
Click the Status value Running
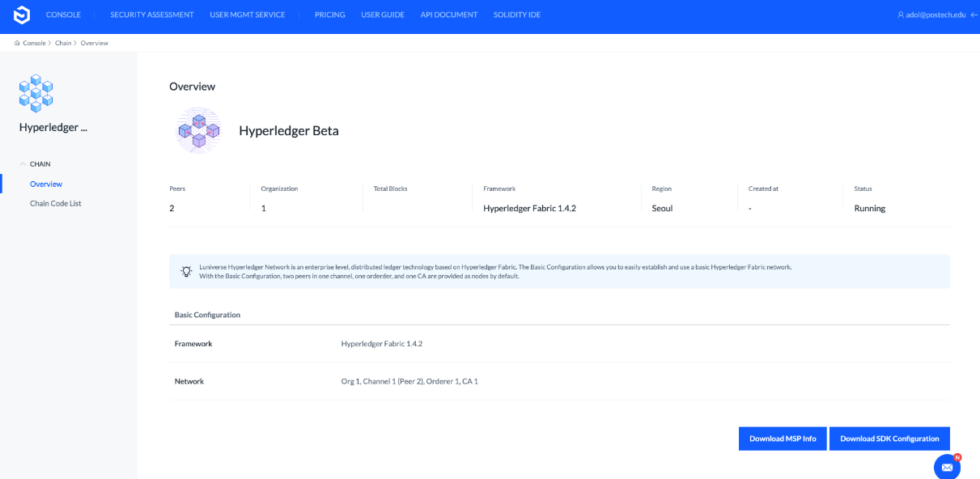870,208
